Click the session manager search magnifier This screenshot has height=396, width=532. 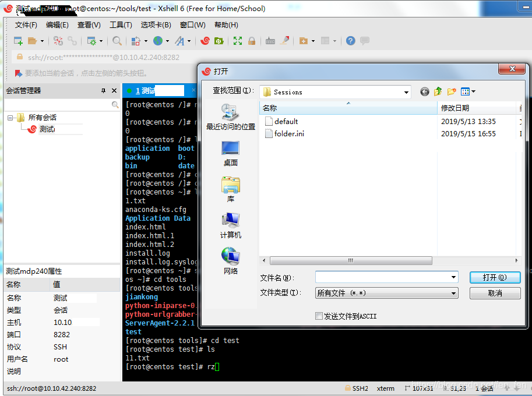115,105
